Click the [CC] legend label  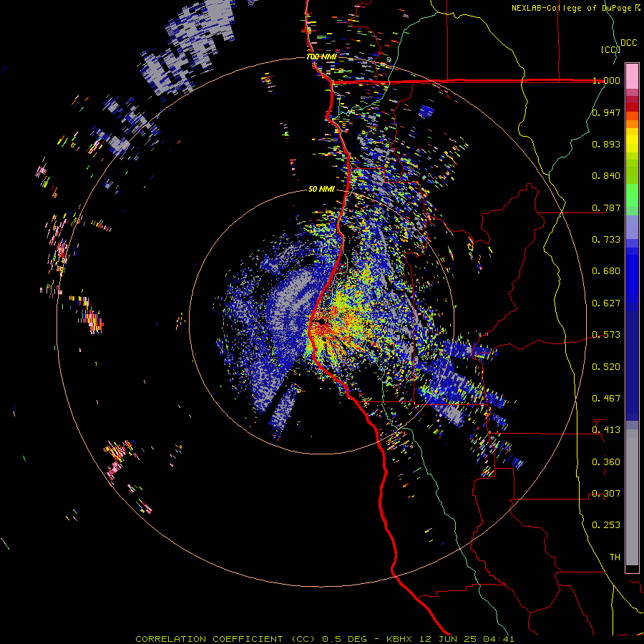pos(610,49)
